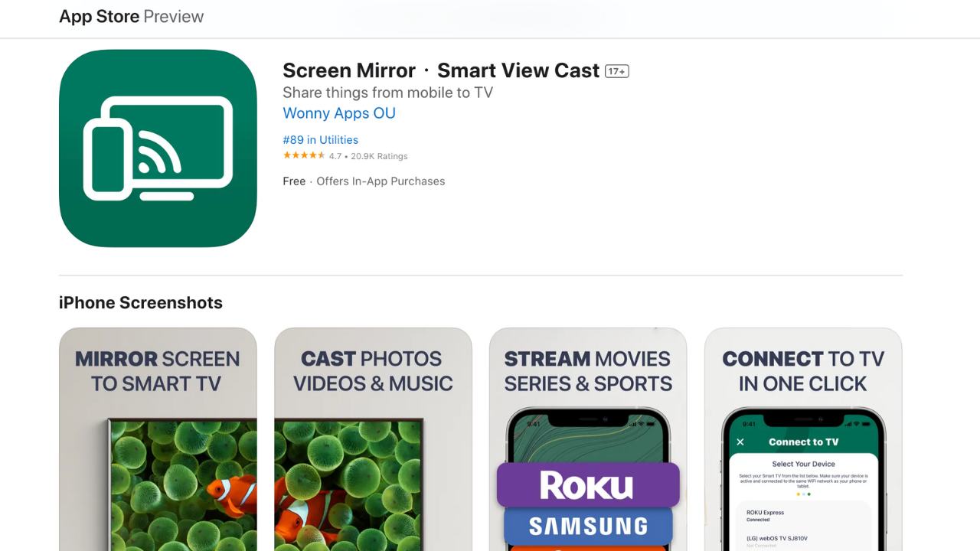Click the (LG) webOS TV SJ810V device row
The width and height of the screenshot is (980, 551).
click(x=803, y=541)
